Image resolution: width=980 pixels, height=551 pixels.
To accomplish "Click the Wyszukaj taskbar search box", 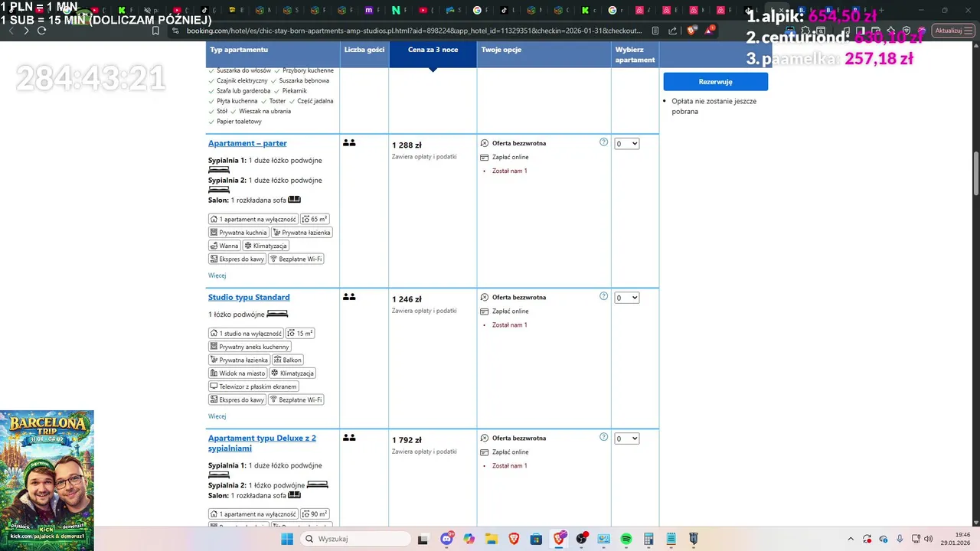I will (x=356, y=539).
